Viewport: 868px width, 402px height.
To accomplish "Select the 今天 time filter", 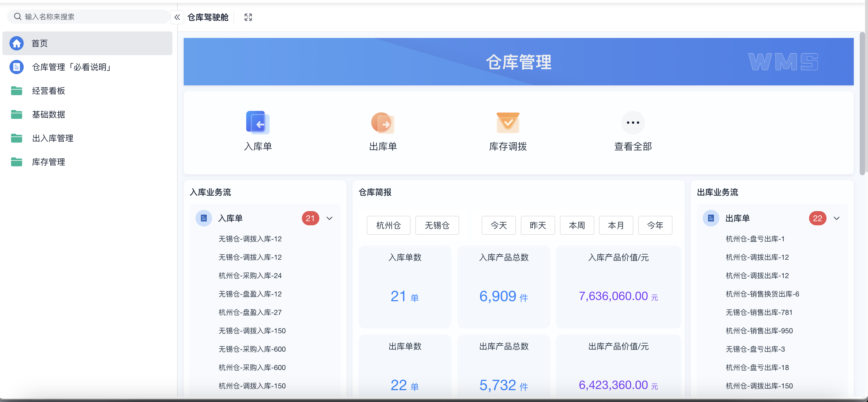I will pyautogui.click(x=499, y=225).
